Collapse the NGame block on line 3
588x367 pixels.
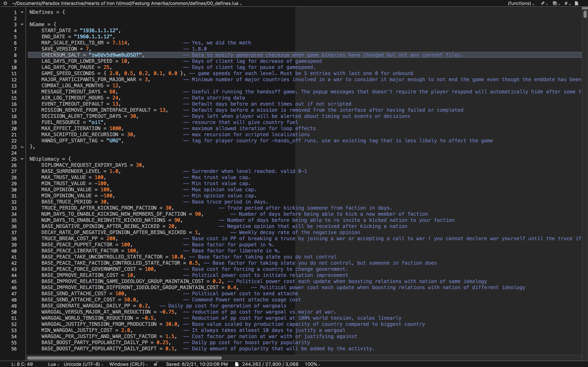tap(22, 24)
